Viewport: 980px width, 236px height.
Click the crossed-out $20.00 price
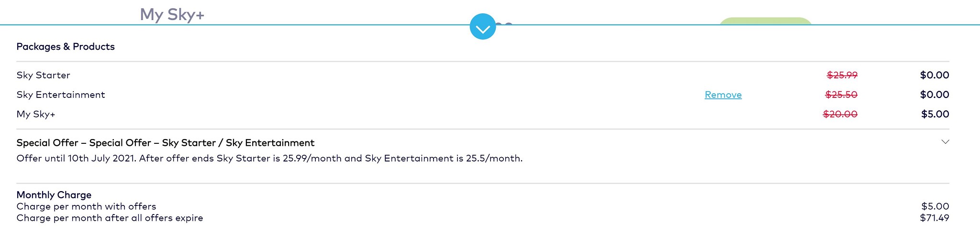[x=840, y=114]
